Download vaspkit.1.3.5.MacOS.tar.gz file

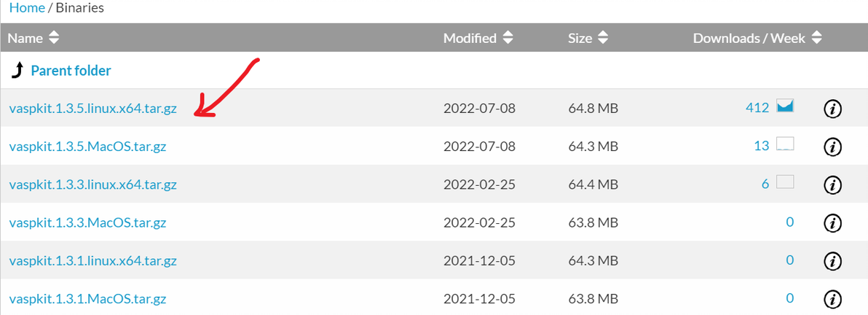click(87, 147)
